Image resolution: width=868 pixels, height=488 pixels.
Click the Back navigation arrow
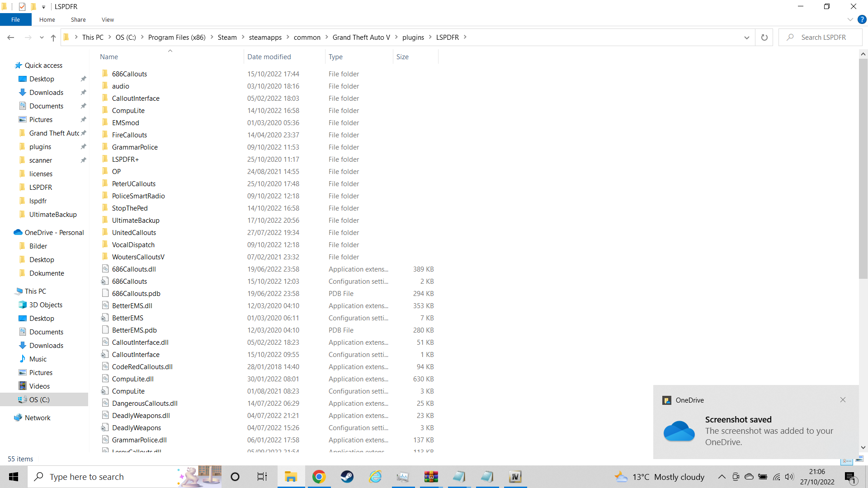(11, 38)
